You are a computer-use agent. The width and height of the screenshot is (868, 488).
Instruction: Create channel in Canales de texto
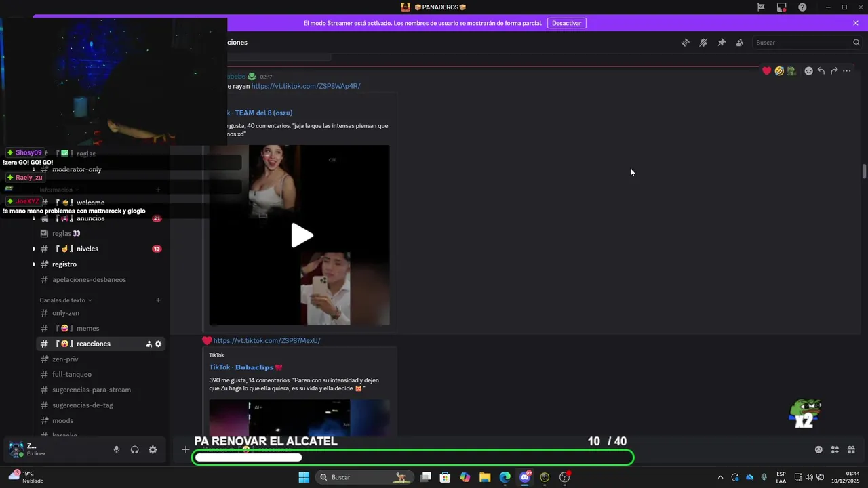[x=158, y=300]
